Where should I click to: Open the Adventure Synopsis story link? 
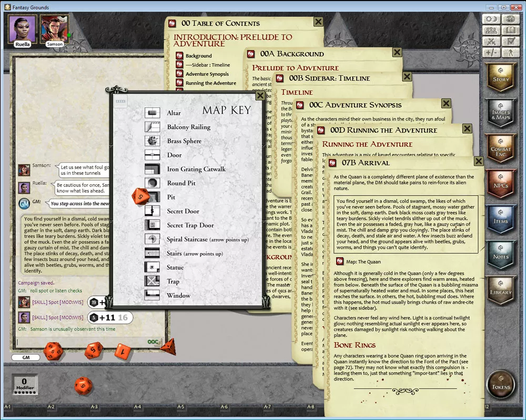coord(207,74)
